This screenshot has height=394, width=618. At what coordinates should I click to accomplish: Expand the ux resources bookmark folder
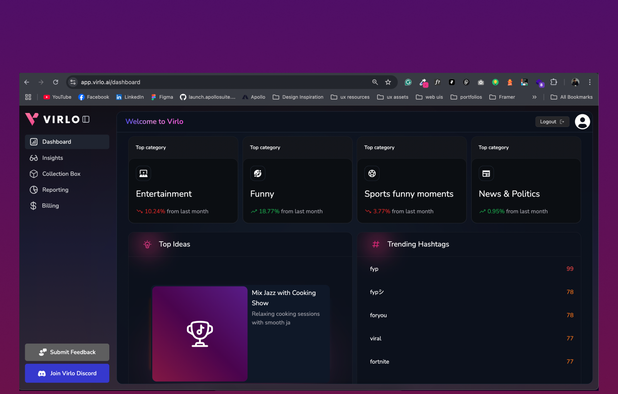pyautogui.click(x=350, y=97)
